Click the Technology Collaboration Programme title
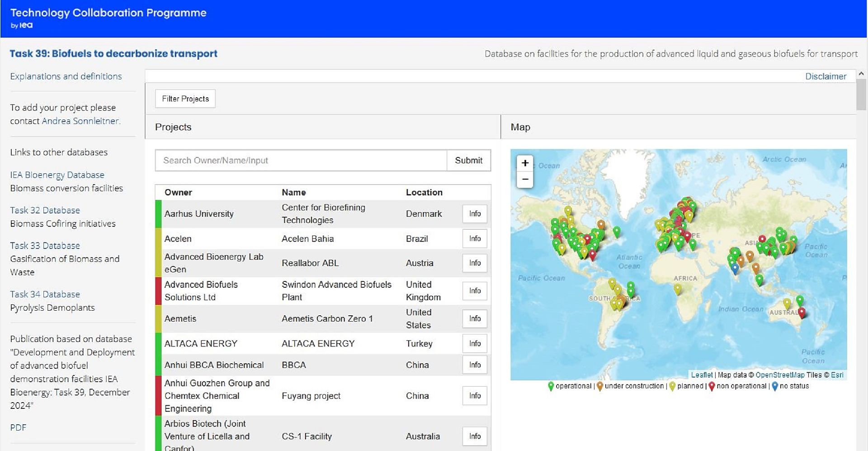The height and width of the screenshot is (451, 868). pos(108,13)
